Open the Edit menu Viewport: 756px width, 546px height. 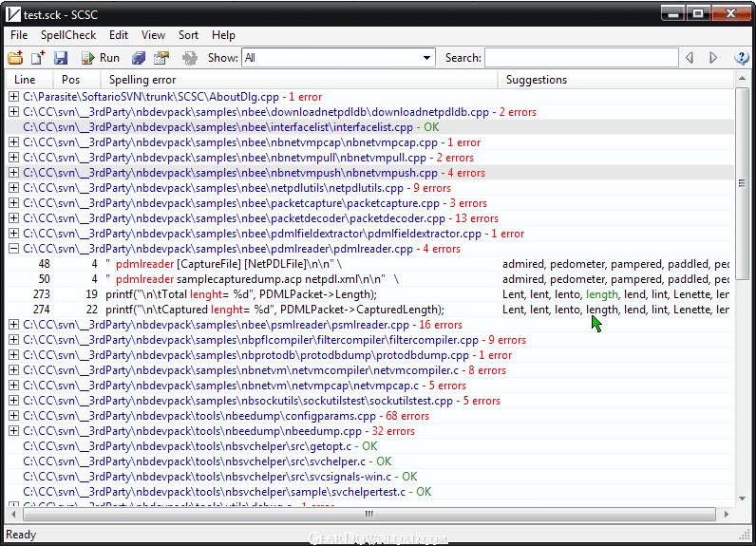119,35
